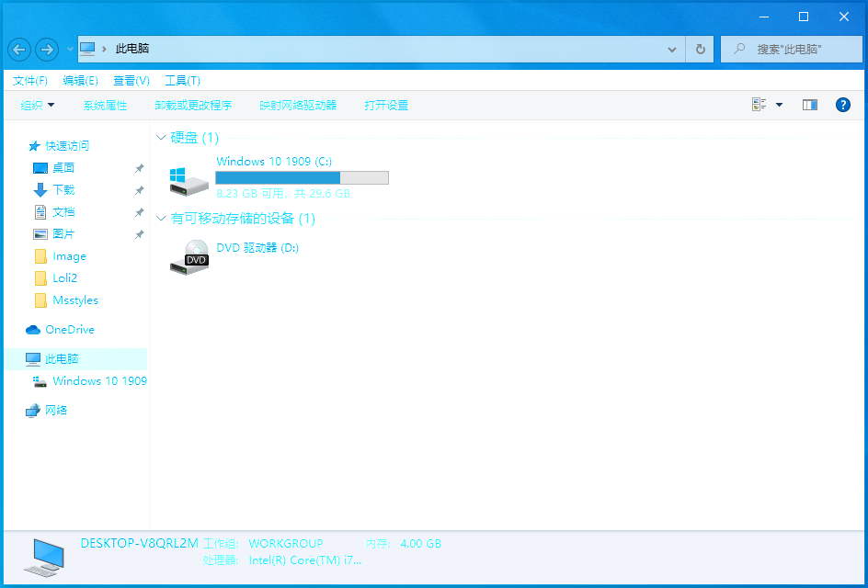This screenshot has width=868, height=588.
Task: Click the computer icon in address bar
Action: click(87, 49)
